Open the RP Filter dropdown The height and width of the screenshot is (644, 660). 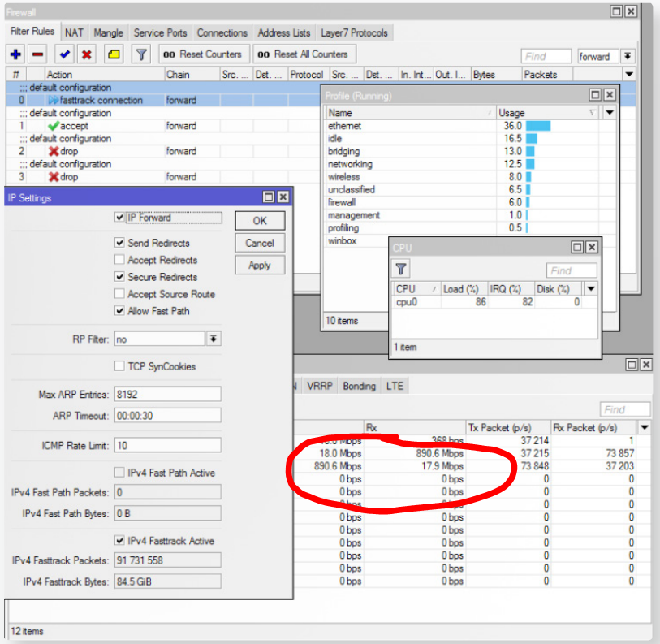pos(214,339)
